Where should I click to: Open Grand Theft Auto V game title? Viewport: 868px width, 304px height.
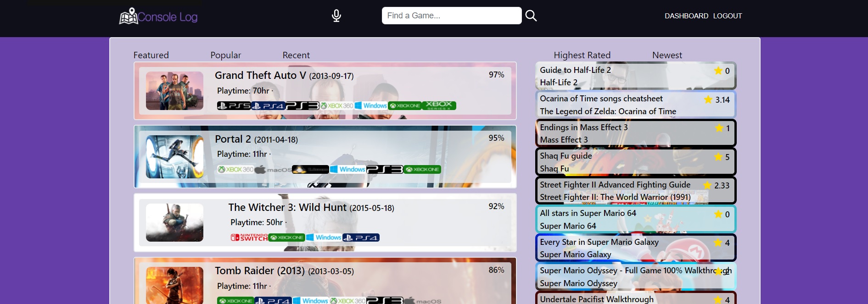click(x=260, y=75)
